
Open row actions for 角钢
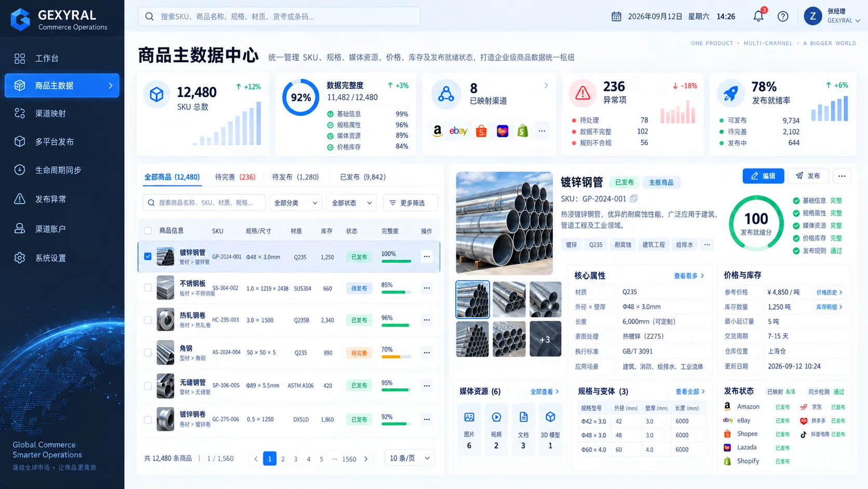(x=427, y=352)
